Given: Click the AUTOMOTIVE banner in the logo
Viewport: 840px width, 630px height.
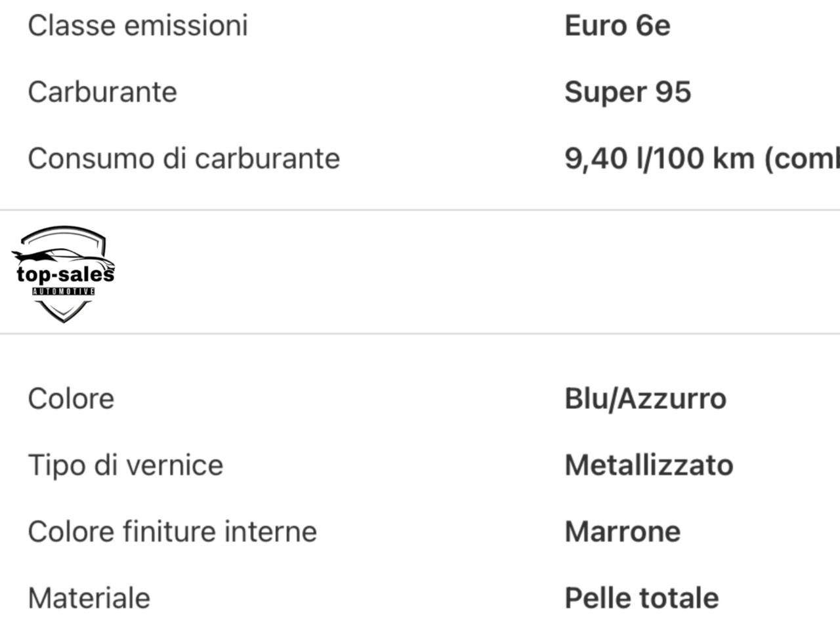Looking at the screenshot, I should 64,291.
